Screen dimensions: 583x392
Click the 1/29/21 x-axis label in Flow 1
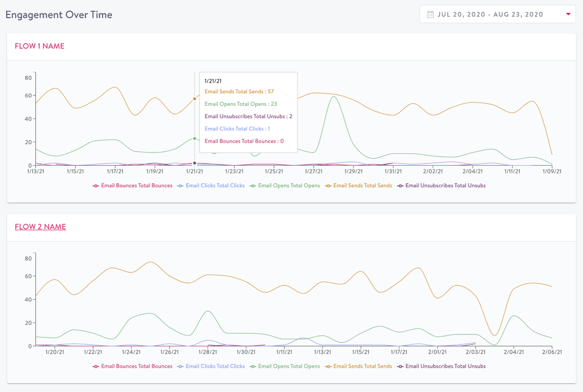353,171
